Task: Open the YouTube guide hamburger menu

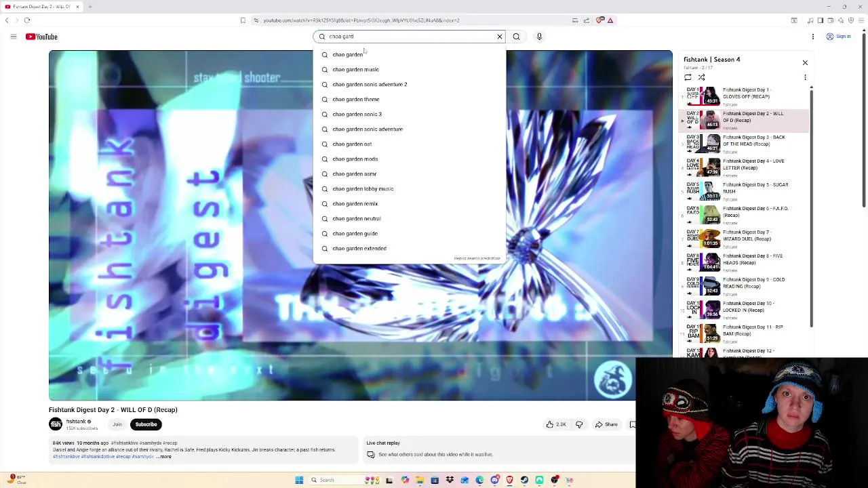Action: pos(13,37)
